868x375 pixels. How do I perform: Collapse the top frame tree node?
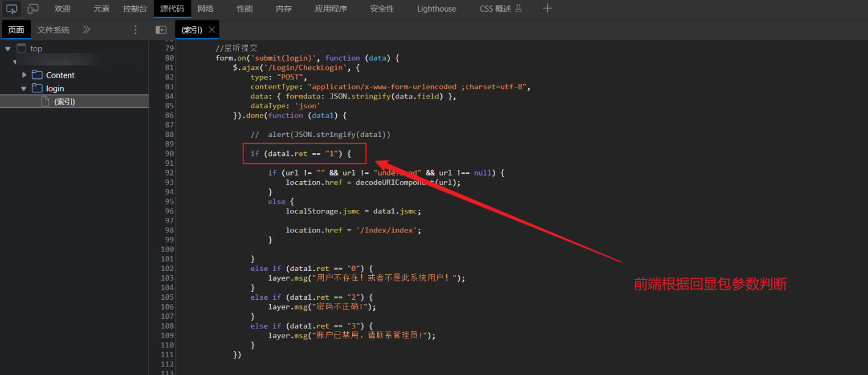7,49
